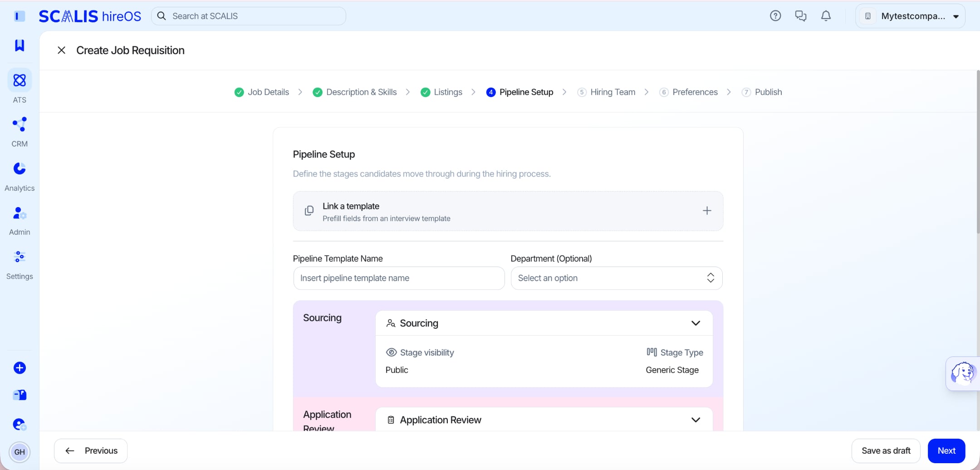Viewport: 980px width, 470px height.
Task: Go to the Description & Skills step
Action: pyautogui.click(x=355, y=92)
